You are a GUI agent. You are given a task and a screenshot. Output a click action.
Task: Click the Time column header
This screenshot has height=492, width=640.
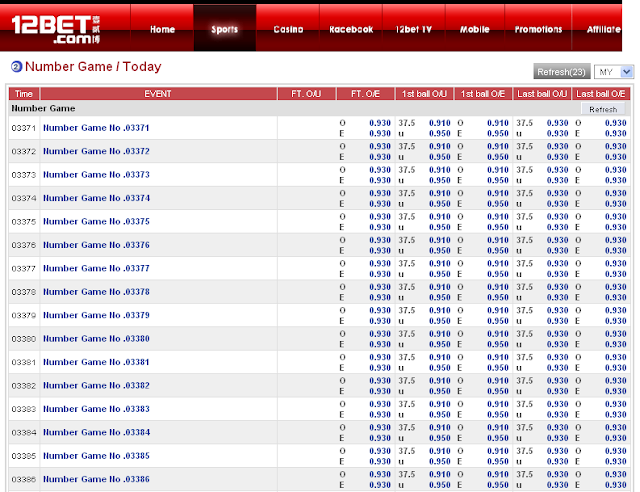click(x=24, y=94)
